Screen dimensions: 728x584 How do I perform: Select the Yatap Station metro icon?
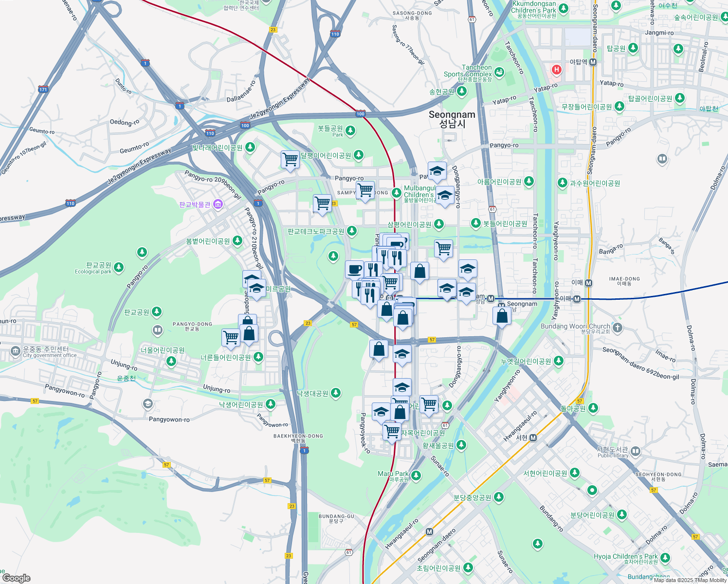tap(592, 63)
